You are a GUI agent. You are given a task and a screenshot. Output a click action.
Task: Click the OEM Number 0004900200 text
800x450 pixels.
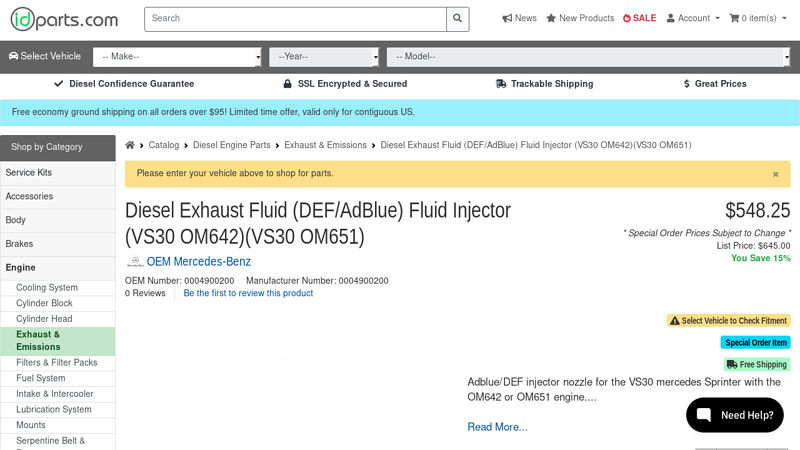[x=180, y=281]
